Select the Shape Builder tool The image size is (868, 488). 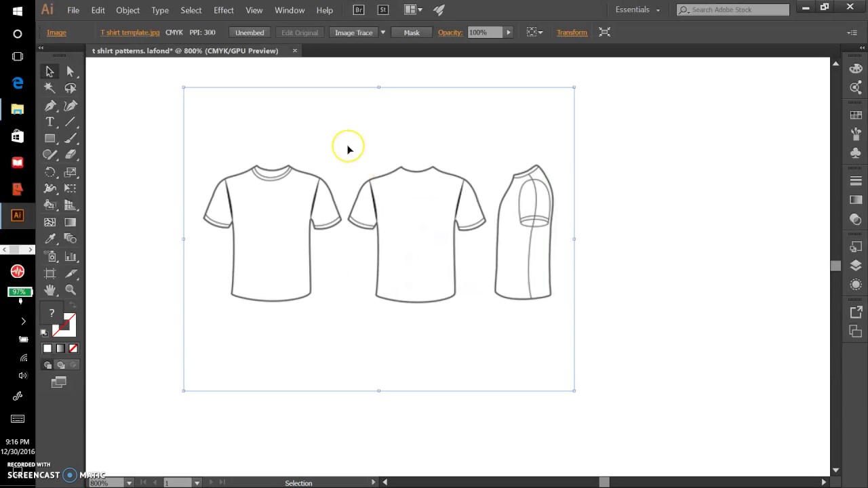tap(50, 205)
